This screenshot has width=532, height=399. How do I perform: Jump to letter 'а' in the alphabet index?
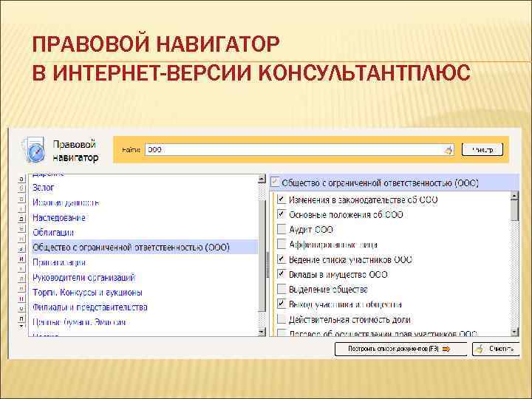pos(21,179)
